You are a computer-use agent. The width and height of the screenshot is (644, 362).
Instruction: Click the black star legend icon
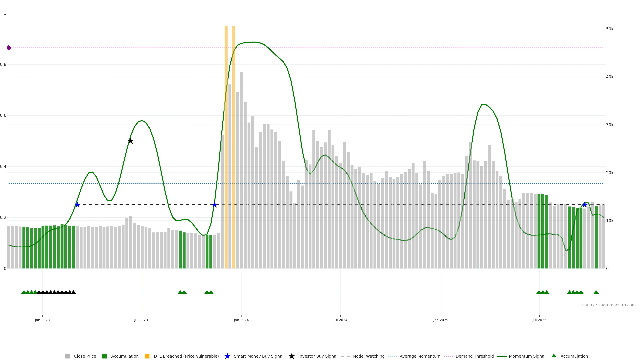click(291, 356)
